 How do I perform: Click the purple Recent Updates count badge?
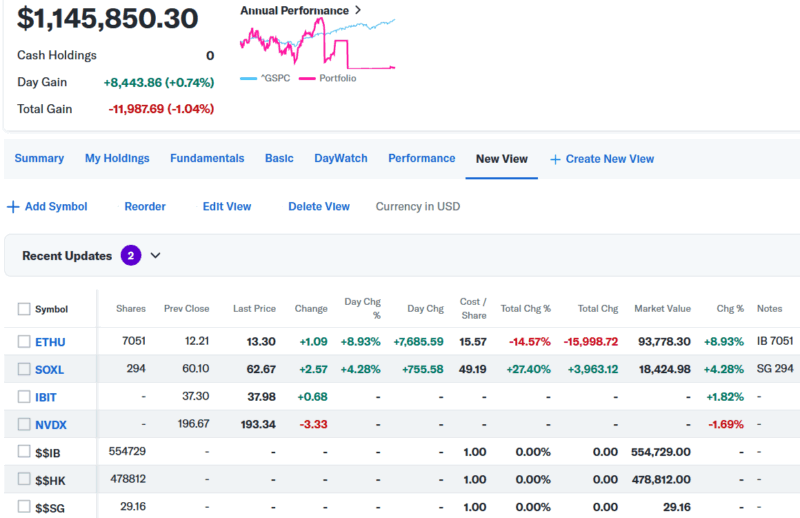tap(131, 255)
